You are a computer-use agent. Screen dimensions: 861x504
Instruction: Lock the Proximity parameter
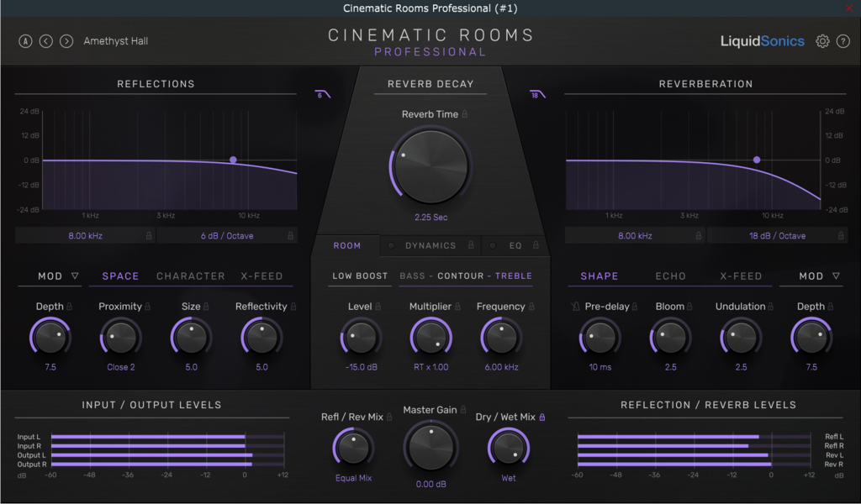pos(147,307)
